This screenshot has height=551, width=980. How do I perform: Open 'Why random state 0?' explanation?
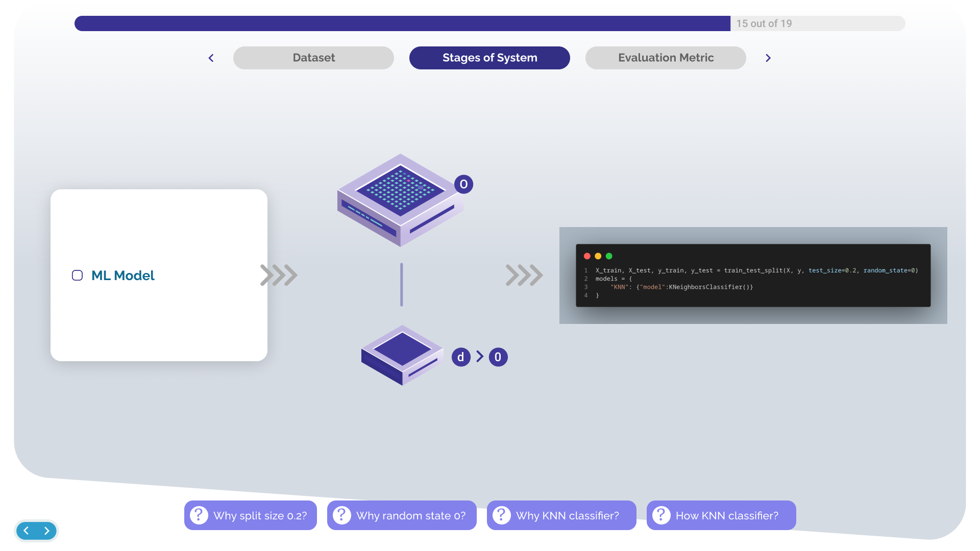402,515
